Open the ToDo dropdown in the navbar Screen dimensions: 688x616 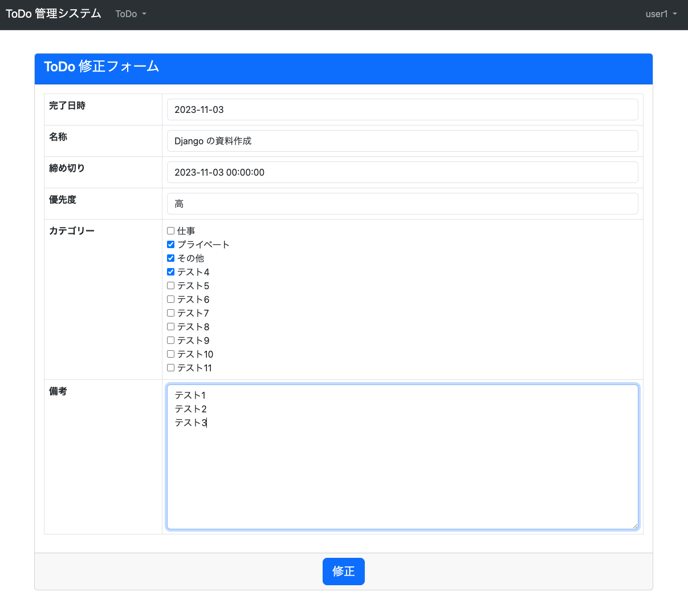click(x=131, y=14)
